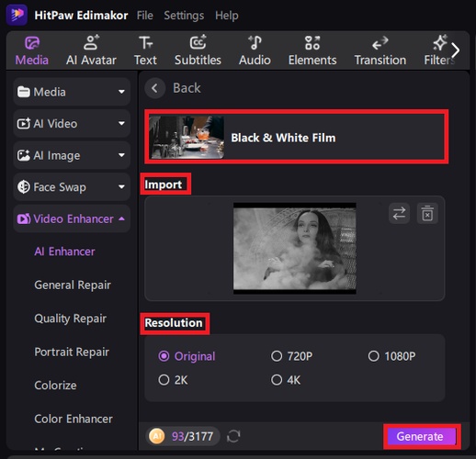The image size is (476, 459).
Task: Open the Elements tab
Action: 312,50
